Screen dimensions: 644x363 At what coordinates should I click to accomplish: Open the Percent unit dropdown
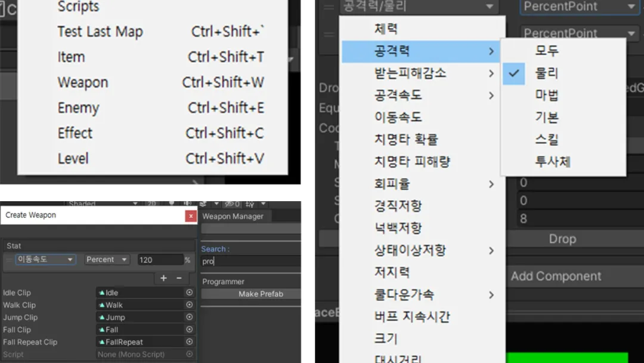106,259
